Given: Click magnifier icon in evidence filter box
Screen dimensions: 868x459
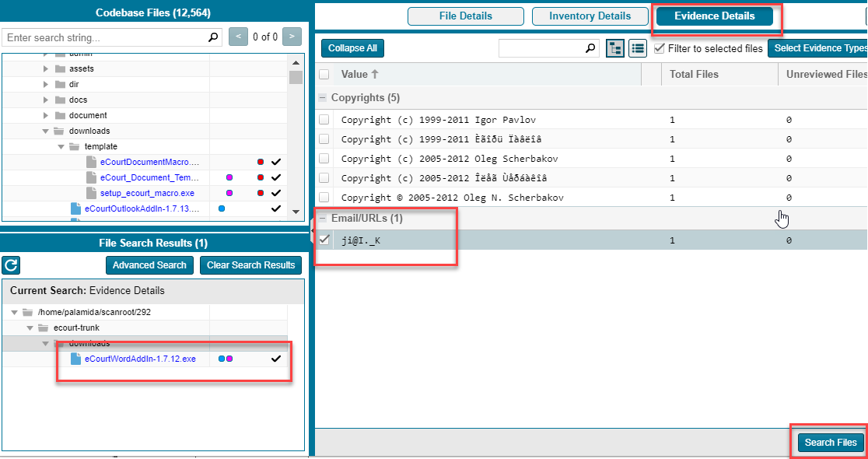Looking at the screenshot, I should 590,48.
